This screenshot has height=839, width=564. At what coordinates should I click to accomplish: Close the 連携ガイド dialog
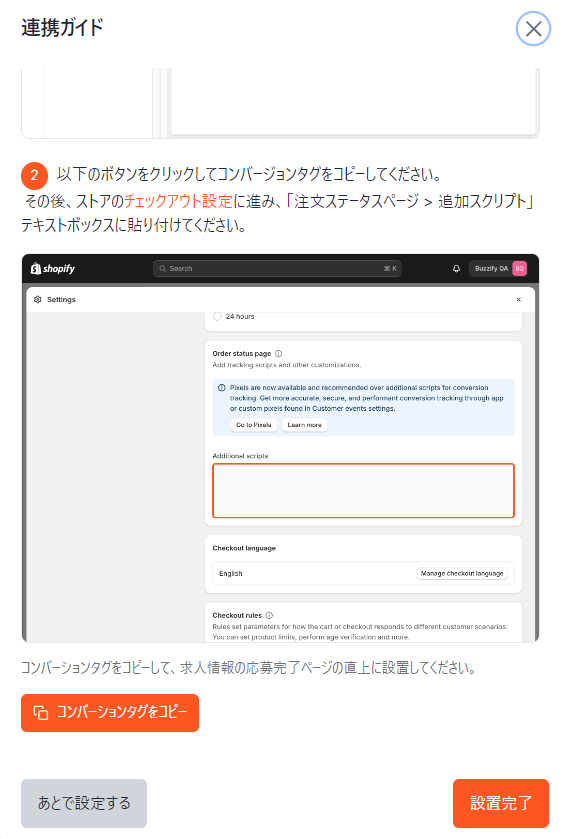click(533, 28)
